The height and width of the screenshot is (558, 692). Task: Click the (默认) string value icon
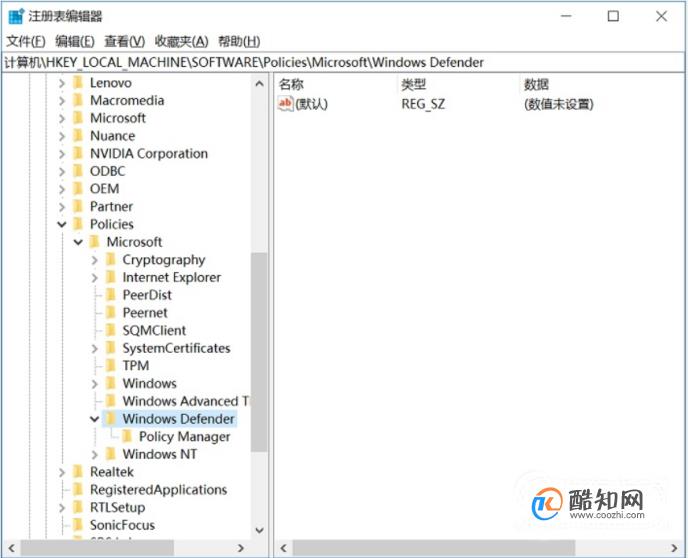pyautogui.click(x=285, y=104)
